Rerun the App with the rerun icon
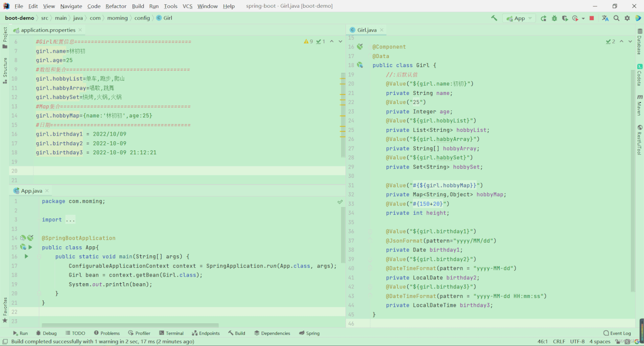The image size is (644, 346). coord(543,18)
